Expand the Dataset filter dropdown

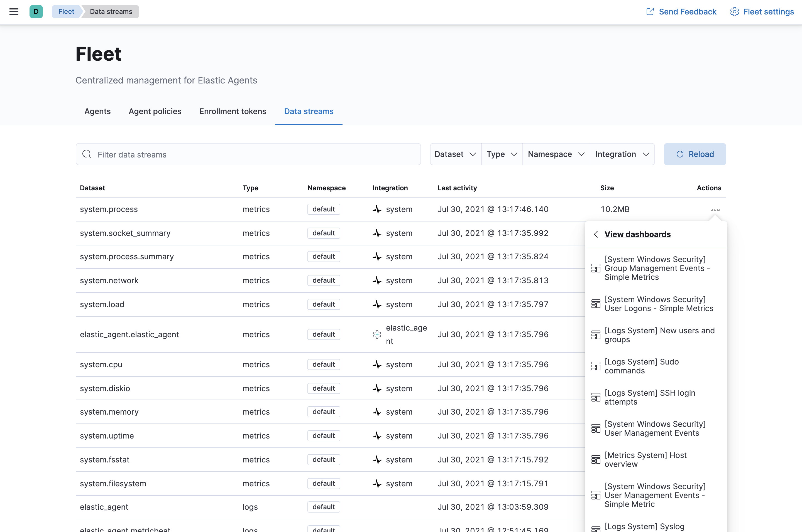click(x=454, y=154)
